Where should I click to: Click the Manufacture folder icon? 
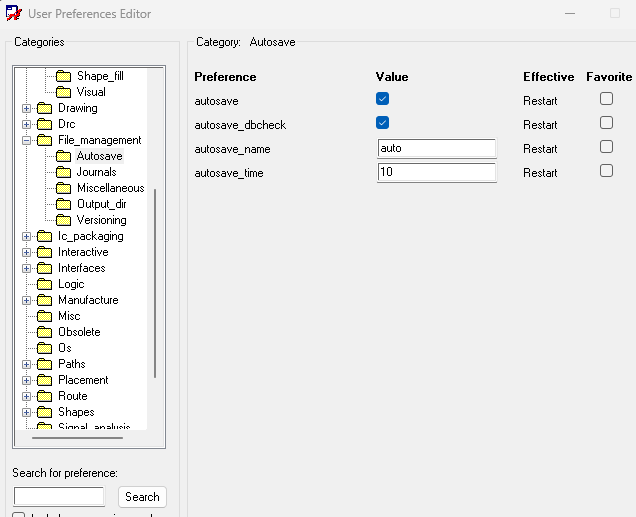(45, 300)
